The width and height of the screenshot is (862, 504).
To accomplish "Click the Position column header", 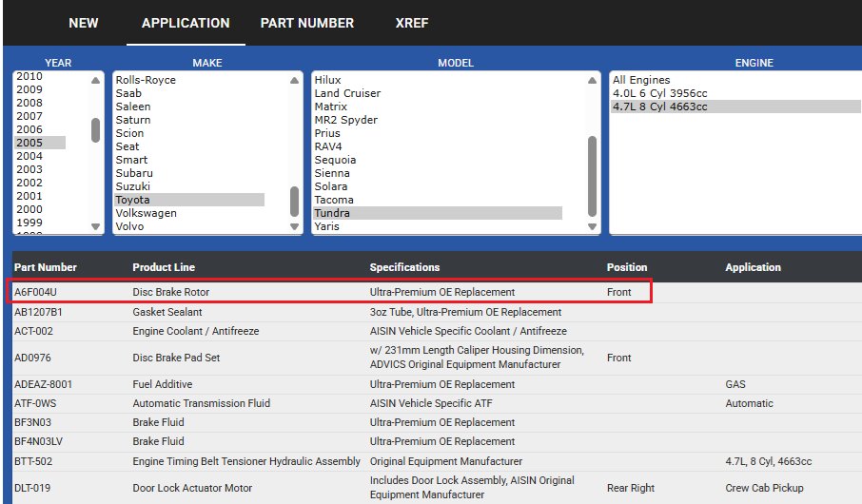I will 627,267.
